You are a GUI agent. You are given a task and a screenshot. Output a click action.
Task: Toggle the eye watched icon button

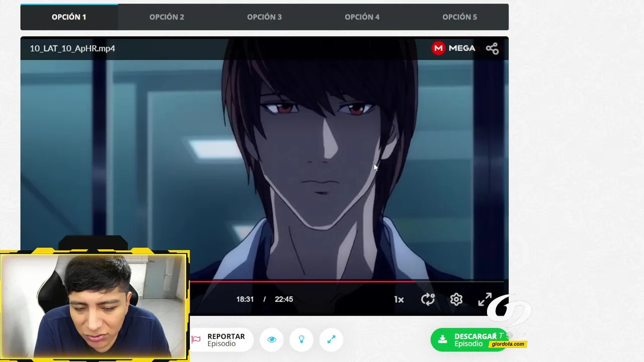point(272,340)
